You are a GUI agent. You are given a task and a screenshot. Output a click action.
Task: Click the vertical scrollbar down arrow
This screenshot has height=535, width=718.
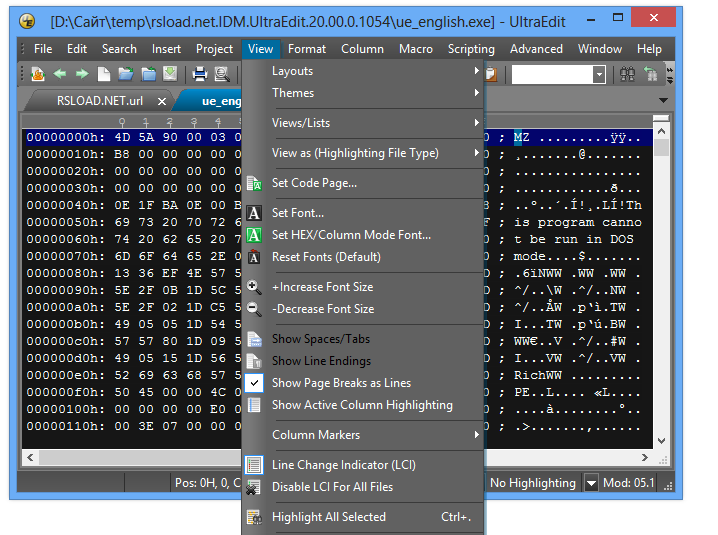[x=661, y=441]
